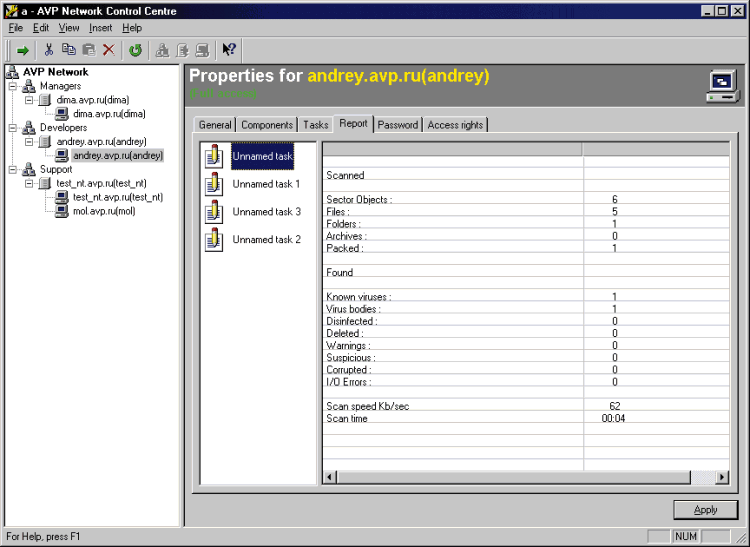Click the report scrollbar right arrow
The height and width of the screenshot is (547, 750).
tap(722, 477)
